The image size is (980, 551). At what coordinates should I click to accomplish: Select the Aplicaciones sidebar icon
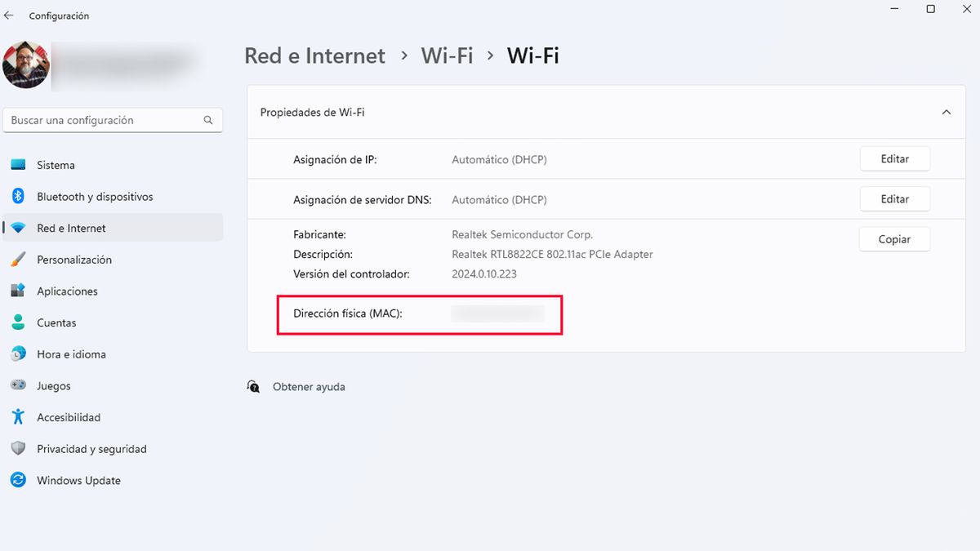coord(18,291)
